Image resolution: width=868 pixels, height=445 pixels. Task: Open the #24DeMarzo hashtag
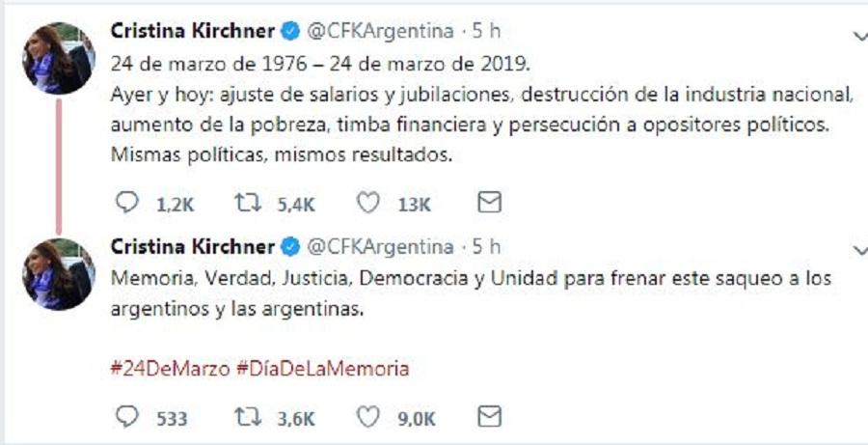tap(170, 368)
